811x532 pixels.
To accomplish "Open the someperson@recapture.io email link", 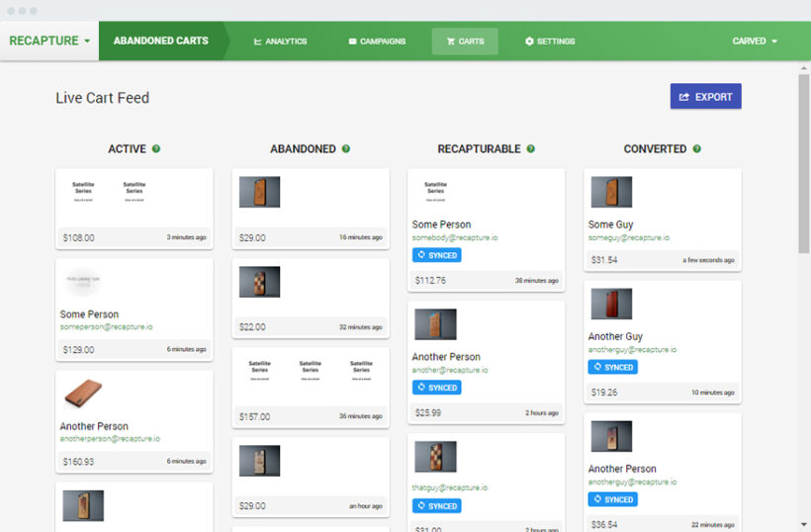I will (106, 327).
